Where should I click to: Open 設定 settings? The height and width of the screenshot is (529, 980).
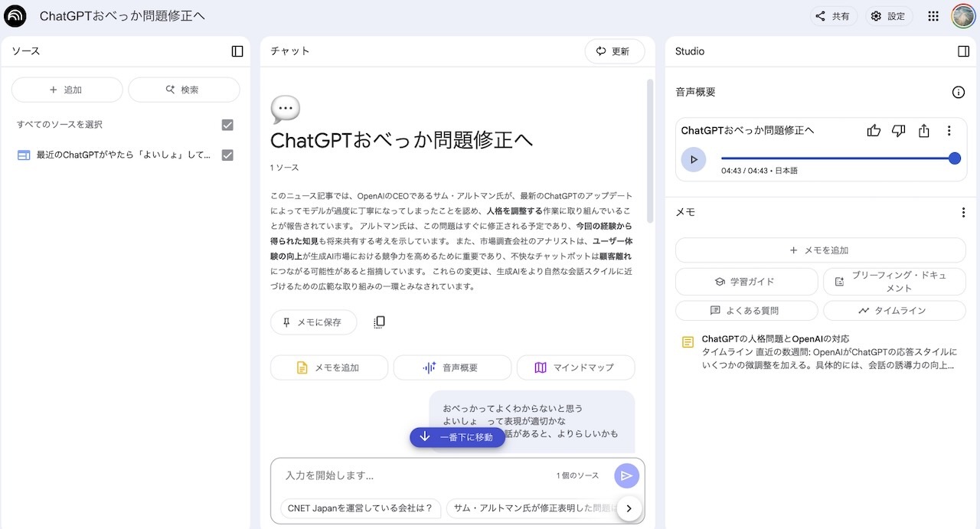tap(889, 16)
